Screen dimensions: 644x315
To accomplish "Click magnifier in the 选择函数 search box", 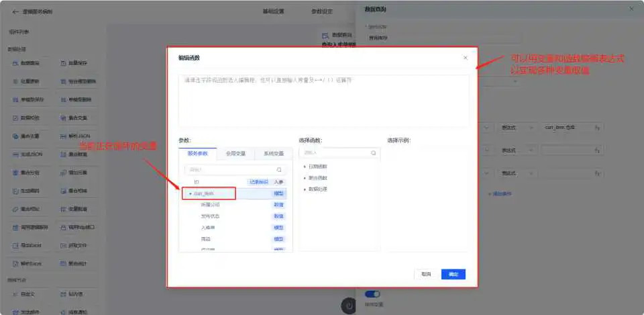I will [x=374, y=152].
